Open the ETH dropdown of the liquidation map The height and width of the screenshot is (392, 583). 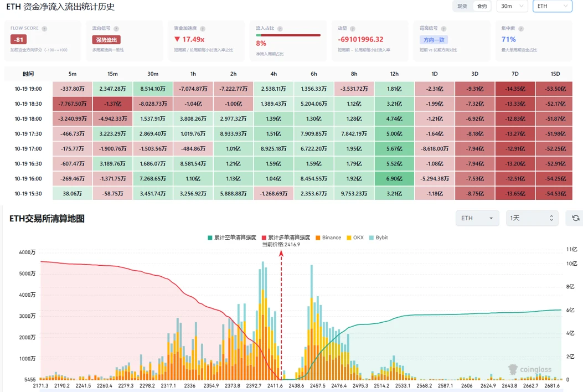pos(477,218)
